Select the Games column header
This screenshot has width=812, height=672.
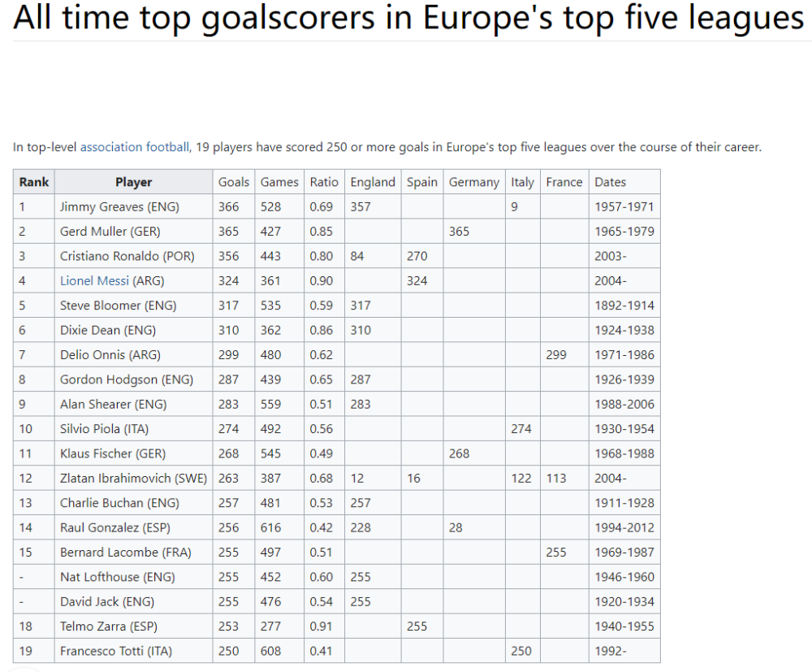(x=279, y=182)
